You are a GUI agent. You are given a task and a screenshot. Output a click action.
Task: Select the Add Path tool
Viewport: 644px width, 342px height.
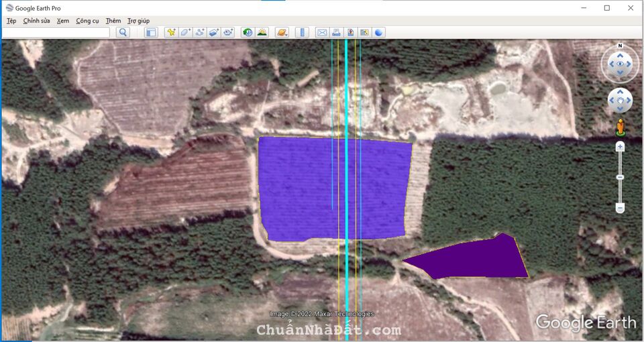pos(199,32)
